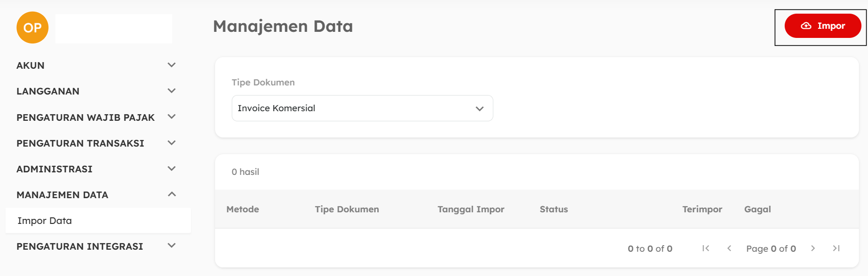Click the red Impor button
Screen dimensions: 868x276
click(823, 26)
